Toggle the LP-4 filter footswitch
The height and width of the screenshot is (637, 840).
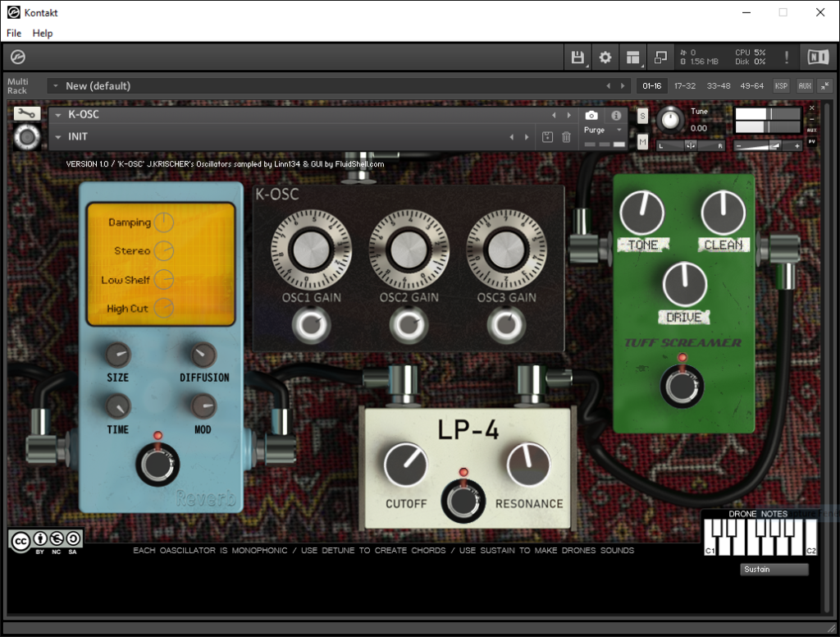[x=463, y=501]
